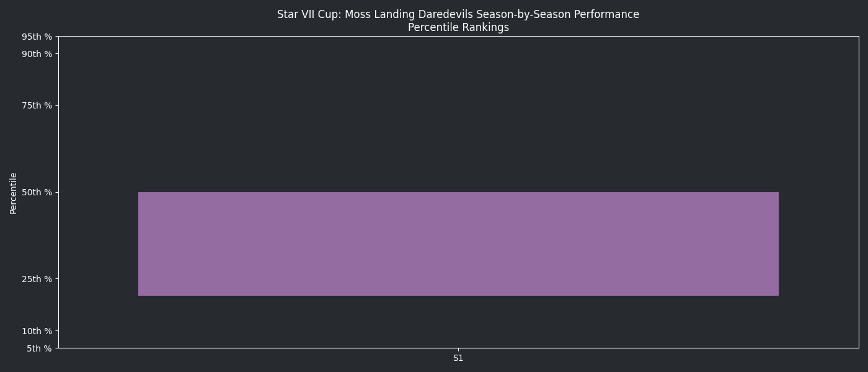Click the "5th %" tick label
Image resolution: width=868 pixels, height=372 pixels.
click(39, 348)
